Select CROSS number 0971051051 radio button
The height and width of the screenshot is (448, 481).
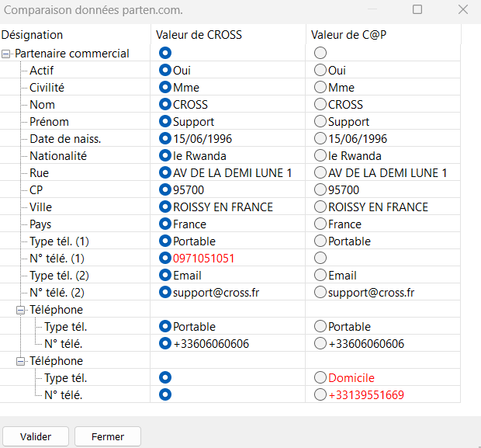point(165,258)
